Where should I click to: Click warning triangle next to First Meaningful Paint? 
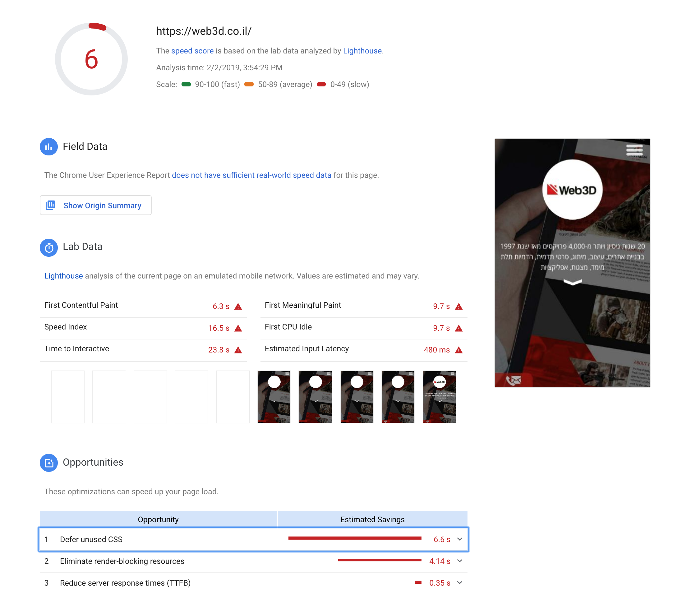(459, 307)
